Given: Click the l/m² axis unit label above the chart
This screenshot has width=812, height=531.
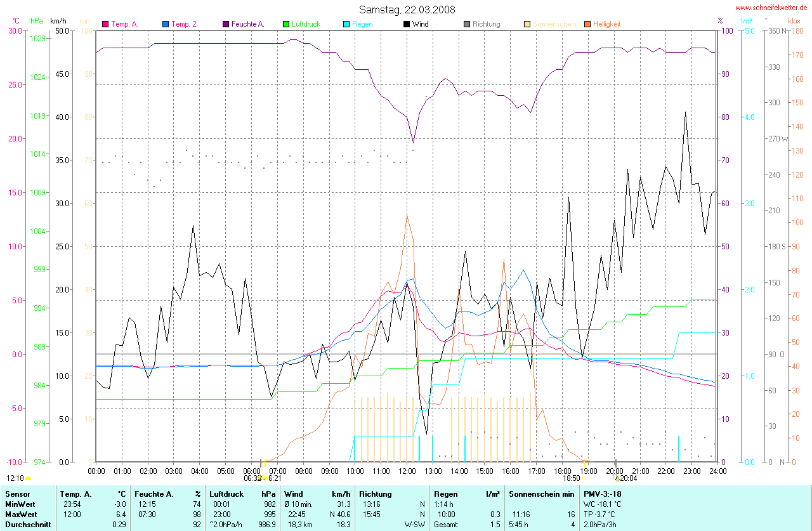Looking at the screenshot, I should (x=746, y=20).
